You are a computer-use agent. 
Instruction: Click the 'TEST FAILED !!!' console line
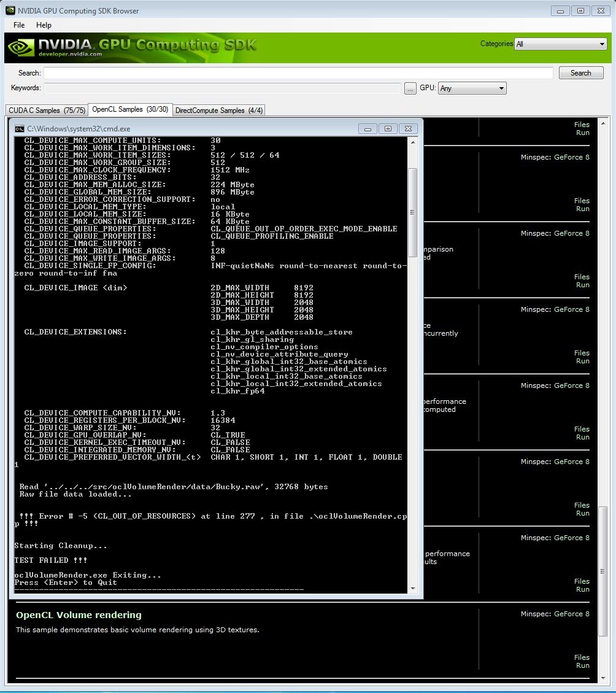50,560
